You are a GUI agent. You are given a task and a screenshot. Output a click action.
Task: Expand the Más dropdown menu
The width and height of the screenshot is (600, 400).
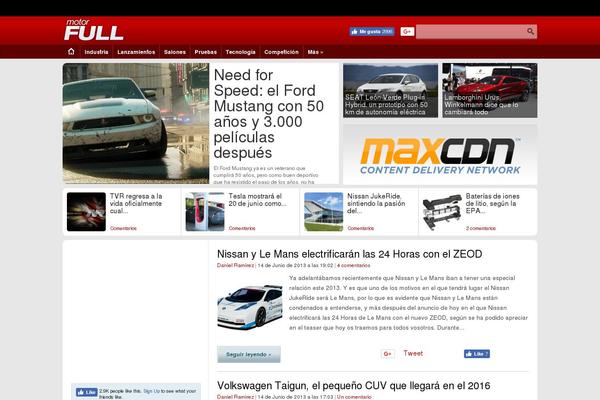pos(315,52)
